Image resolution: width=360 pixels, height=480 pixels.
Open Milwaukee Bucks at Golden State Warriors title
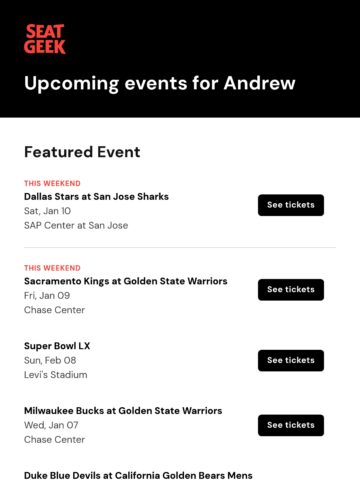click(x=123, y=411)
